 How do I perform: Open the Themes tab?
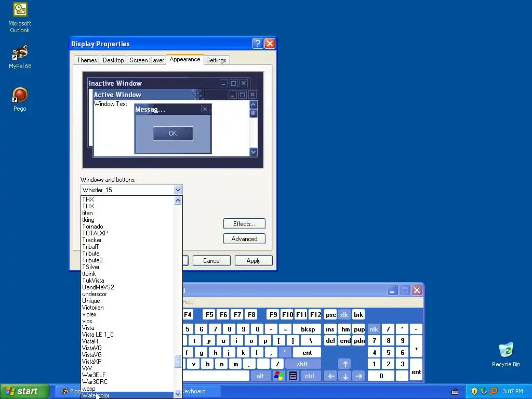pos(87,60)
